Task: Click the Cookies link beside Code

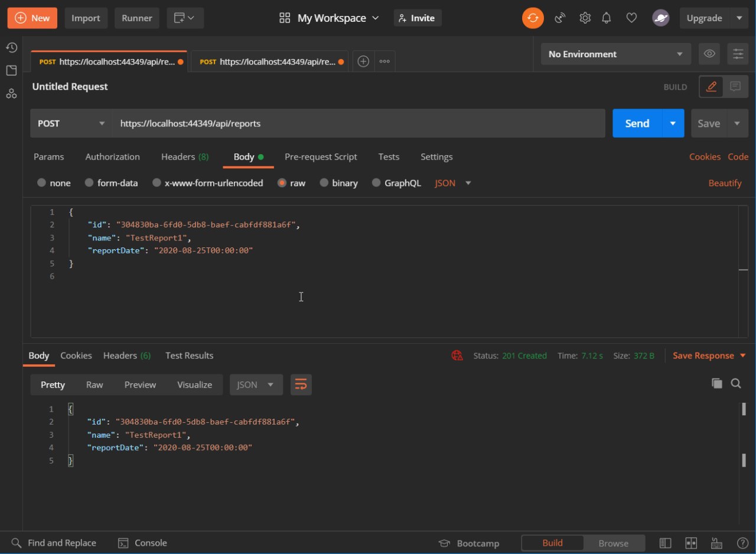Action: (705, 157)
